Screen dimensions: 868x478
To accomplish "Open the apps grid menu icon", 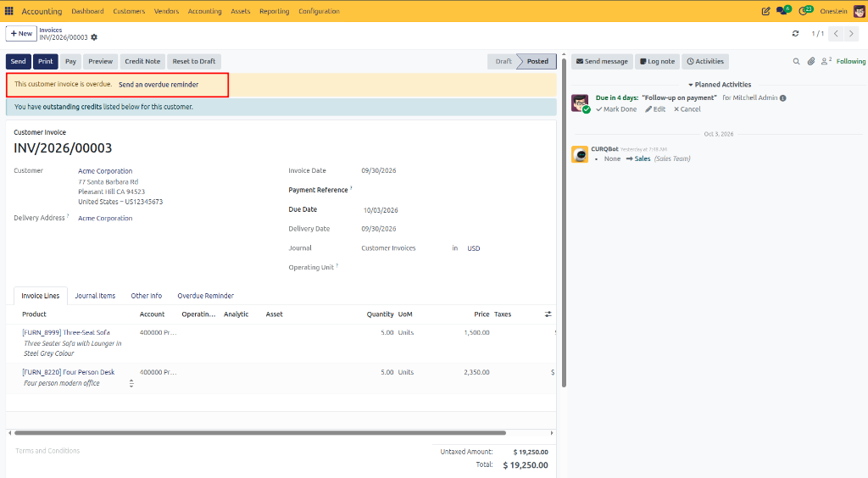I will [8, 11].
